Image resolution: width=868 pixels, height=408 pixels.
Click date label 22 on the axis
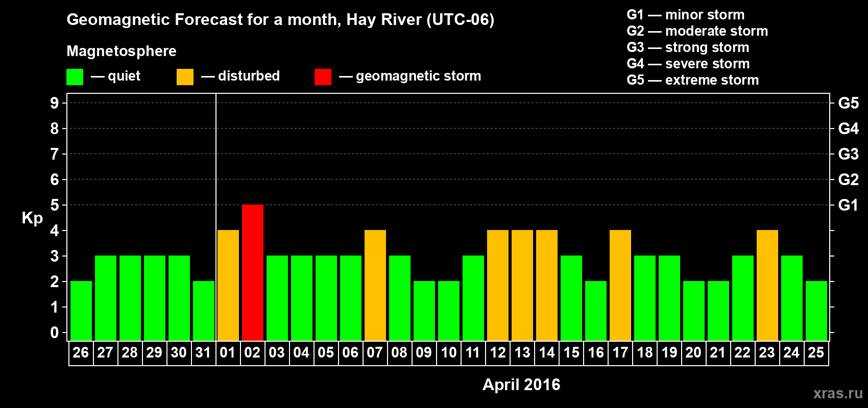(742, 353)
